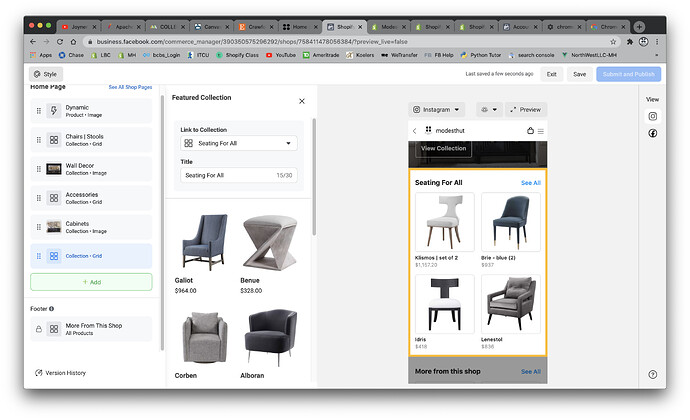This screenshot has height=420, width=690.
Task: Open the Chrome extensions puzzle icon
Action: point(630,41)
